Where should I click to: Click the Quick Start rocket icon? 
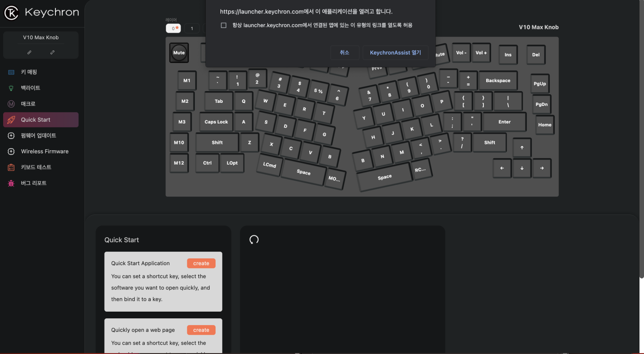coord(11,120)
